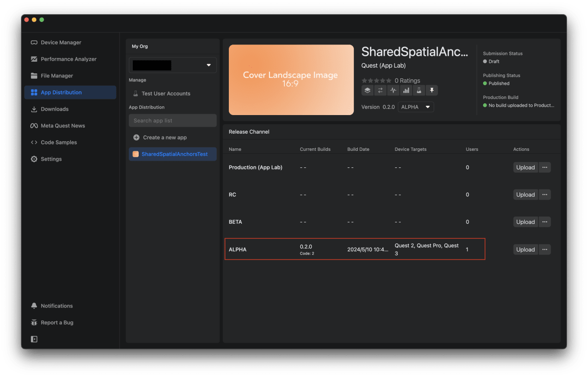Click the SharedSpatialAnc... app title
This screenshot has width=588, height=377.
coord(415,52)
